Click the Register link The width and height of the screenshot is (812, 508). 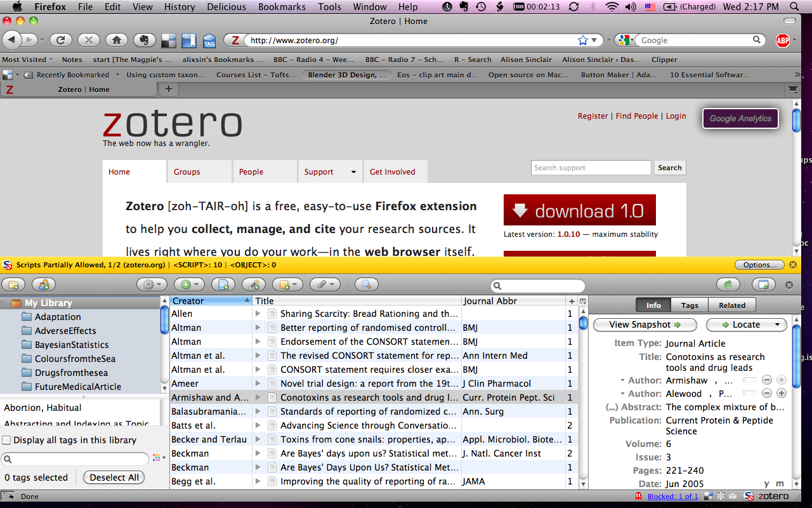tap(593, 116)
